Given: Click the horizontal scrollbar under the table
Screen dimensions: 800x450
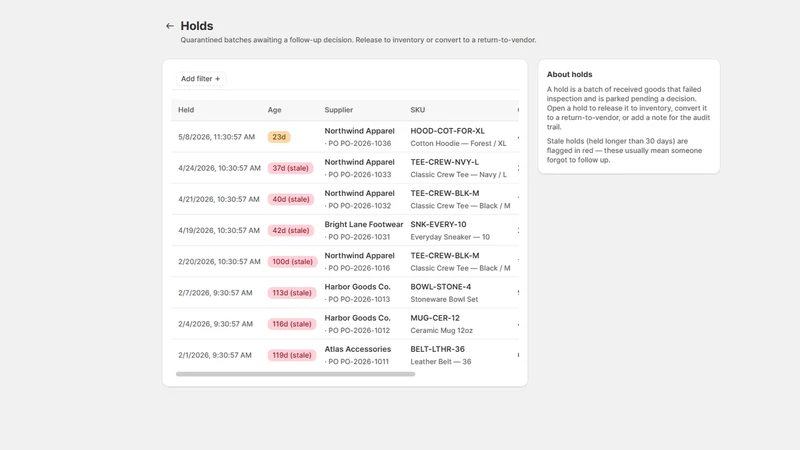Looking at the screenshot, I should coord(295,374).
